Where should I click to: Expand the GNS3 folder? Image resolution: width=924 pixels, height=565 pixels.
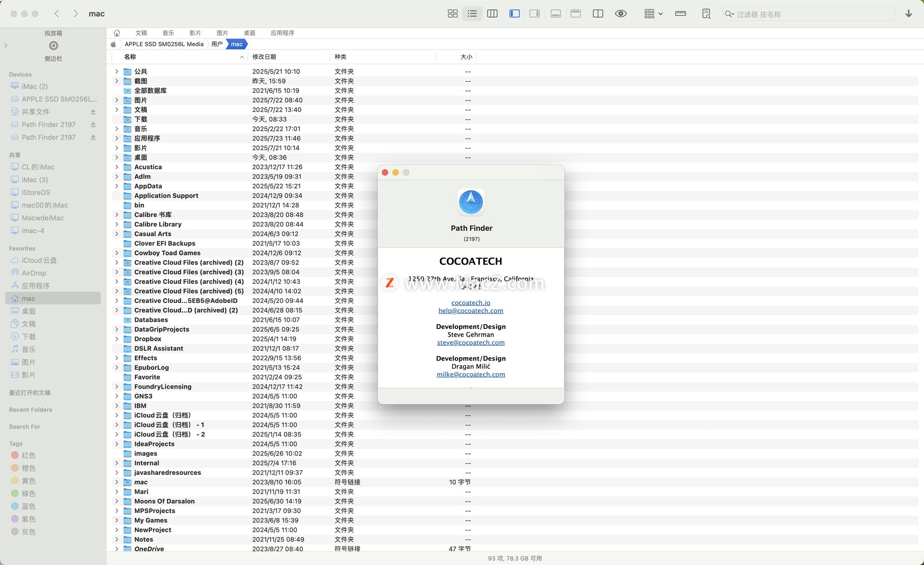tap(116, 396)
